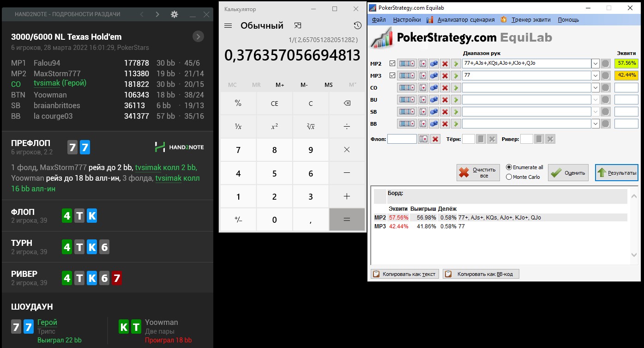Open hand range selector for CO row

coord(407,87)
